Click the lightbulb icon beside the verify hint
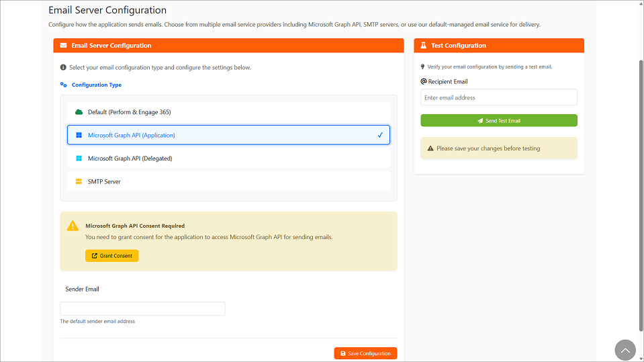 (x=422, y=66)
